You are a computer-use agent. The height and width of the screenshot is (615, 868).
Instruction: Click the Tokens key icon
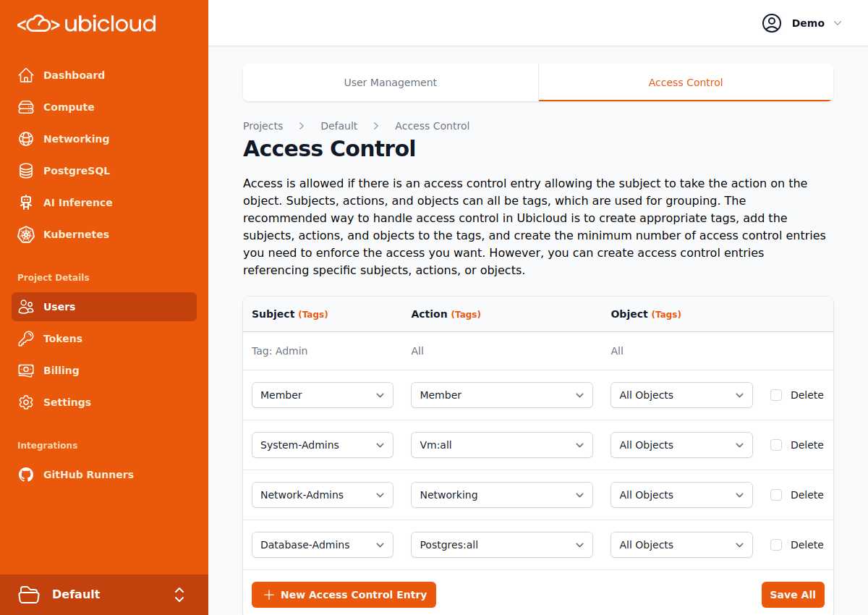pos(26,339)
